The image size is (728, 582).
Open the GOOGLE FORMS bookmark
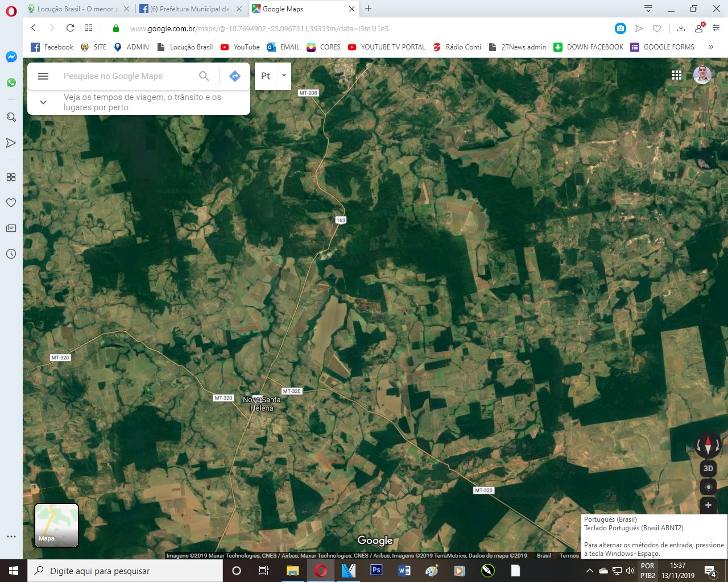[x=663, y=47]
